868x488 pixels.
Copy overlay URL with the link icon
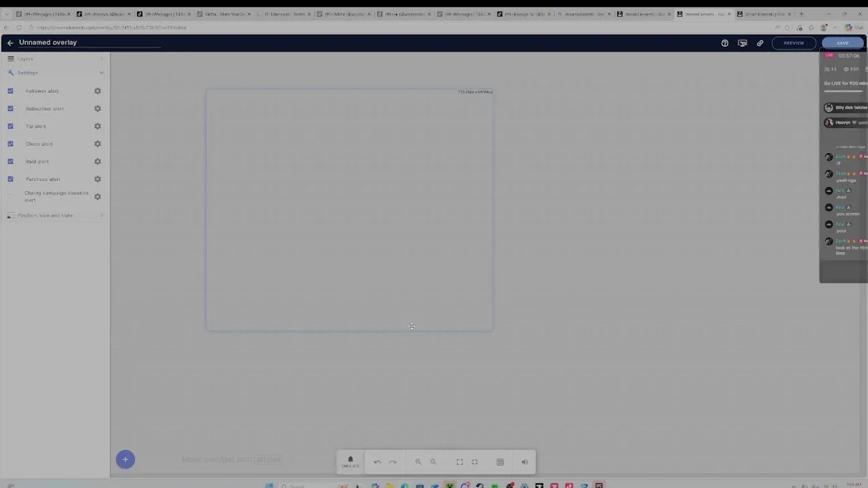[x=760, y=43]
